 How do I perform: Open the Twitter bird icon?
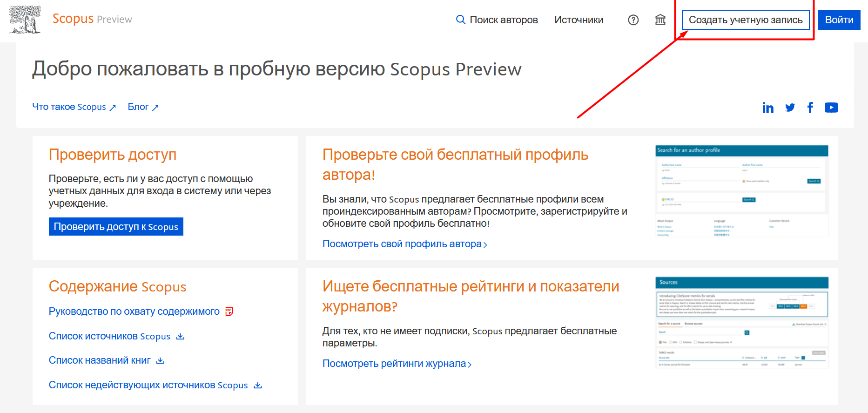coord(790,108)
